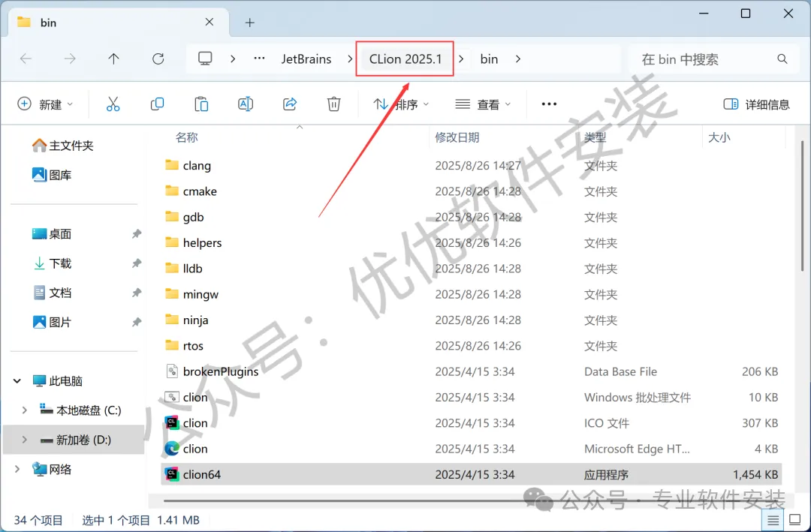The image size is (811, 532).
Task: Sort by the 修改日期 column header
Action: (x=457, y=137)
